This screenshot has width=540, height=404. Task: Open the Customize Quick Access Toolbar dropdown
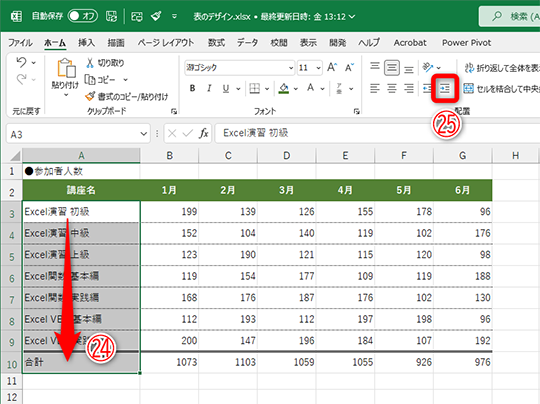pos(175,16)
